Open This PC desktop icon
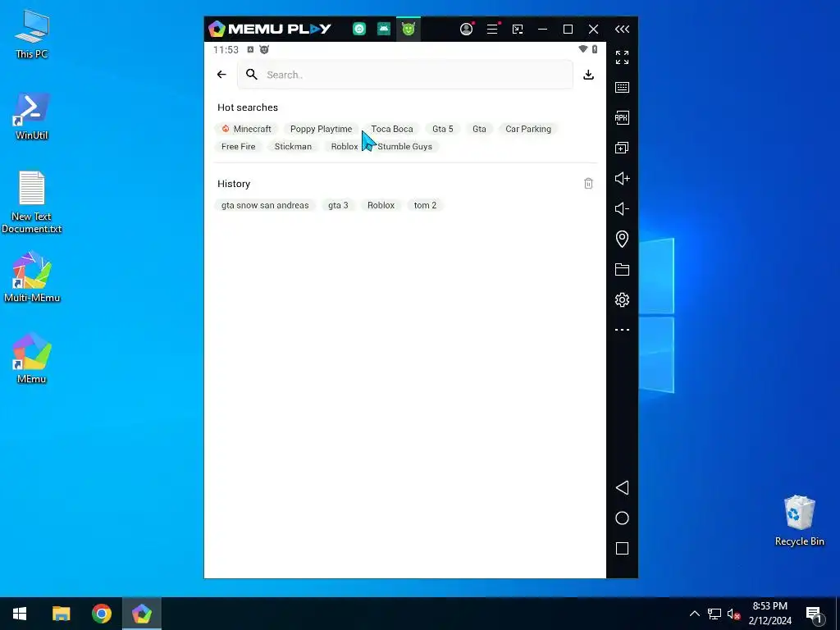This screenshot has width=840, height=630. tap(32, 34)
